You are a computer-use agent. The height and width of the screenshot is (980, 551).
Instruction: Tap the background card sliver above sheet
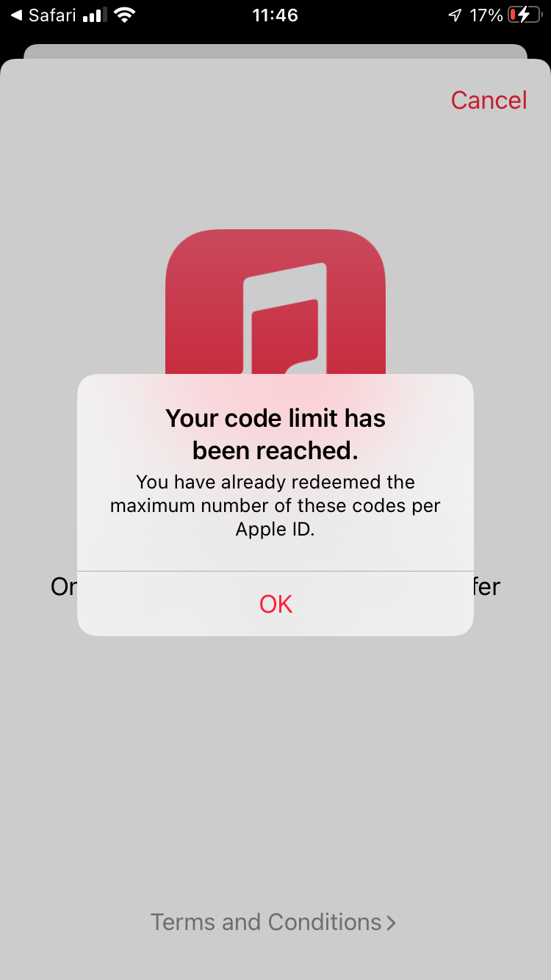tap(275, 51)
